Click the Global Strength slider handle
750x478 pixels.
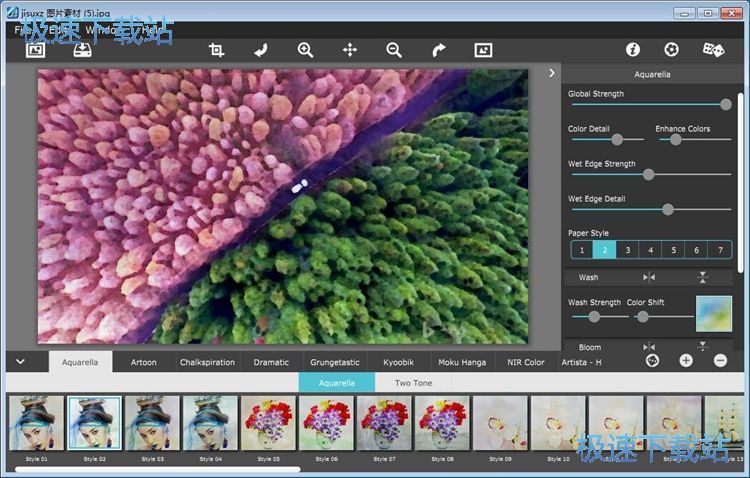coord(726,104)
